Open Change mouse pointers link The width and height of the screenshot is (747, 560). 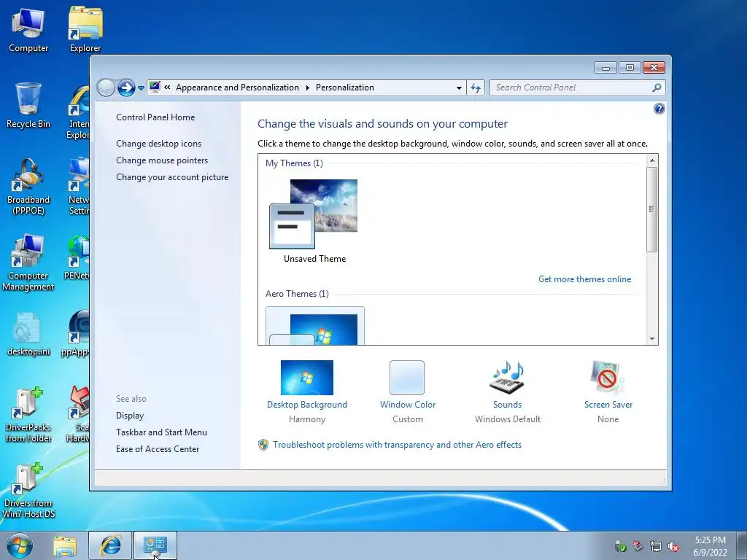pyautogui.click(x=162, y=160)
